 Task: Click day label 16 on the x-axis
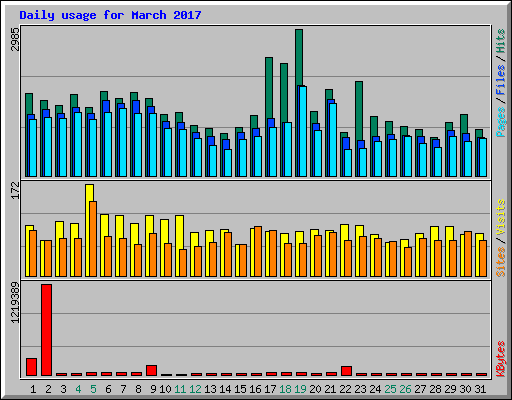[x=255, y=389]
